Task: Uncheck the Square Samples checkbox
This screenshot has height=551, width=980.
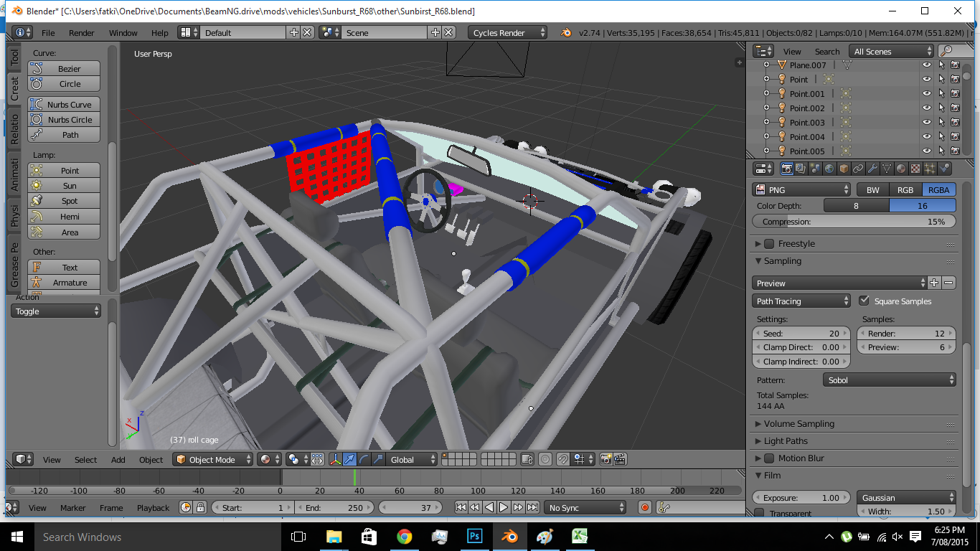Action: coord(864,301)
